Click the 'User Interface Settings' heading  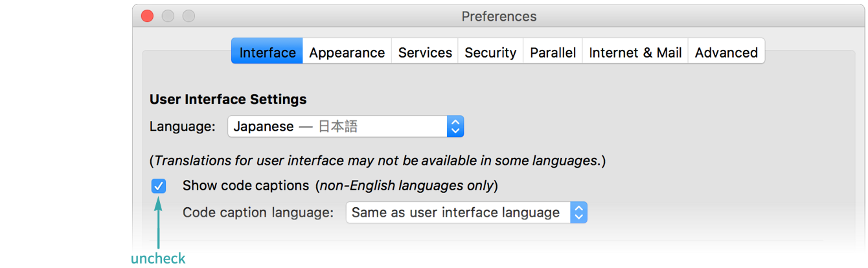pyautogui.click(x=228, y=99)
